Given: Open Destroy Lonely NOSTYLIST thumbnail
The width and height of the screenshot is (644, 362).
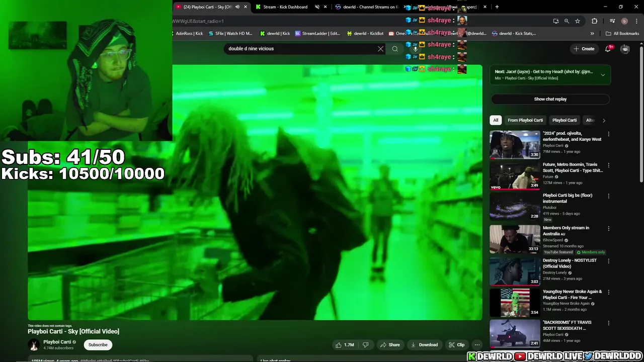Looking at the screenshot, I should (515, 271).
